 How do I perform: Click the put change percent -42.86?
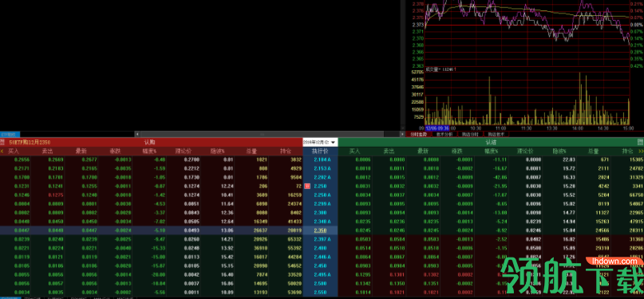500,177
